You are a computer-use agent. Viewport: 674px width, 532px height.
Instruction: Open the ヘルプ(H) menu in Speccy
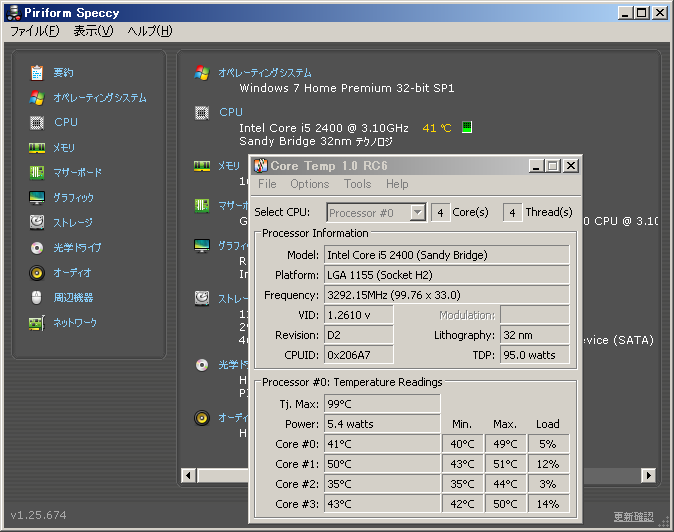[x=150, y=31]
